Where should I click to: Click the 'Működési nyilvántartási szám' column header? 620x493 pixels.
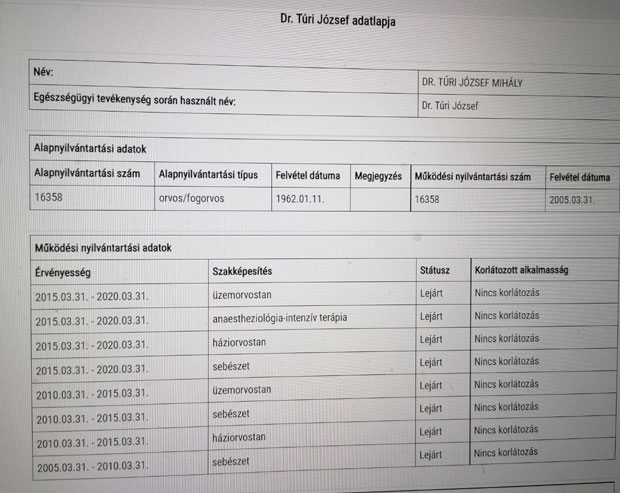point(473,177)
